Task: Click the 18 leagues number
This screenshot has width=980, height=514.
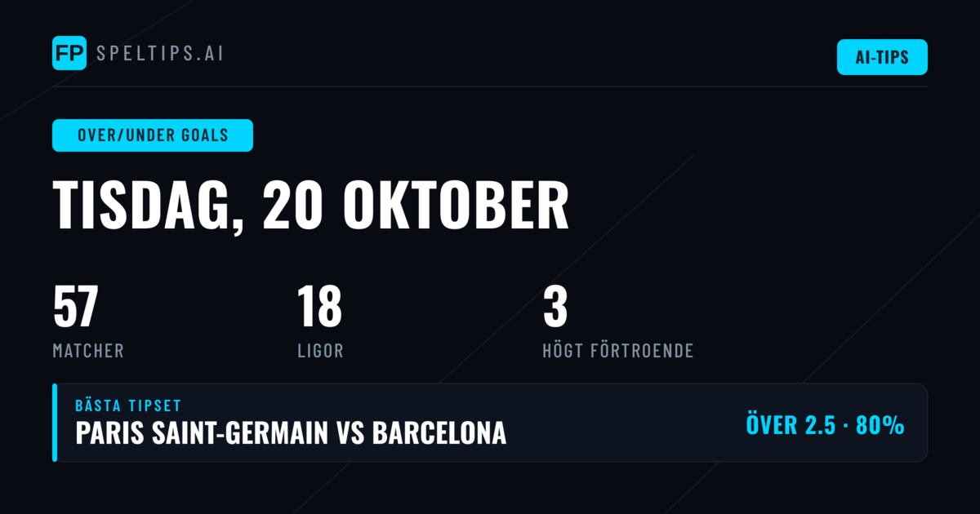Action: point(319,307)
